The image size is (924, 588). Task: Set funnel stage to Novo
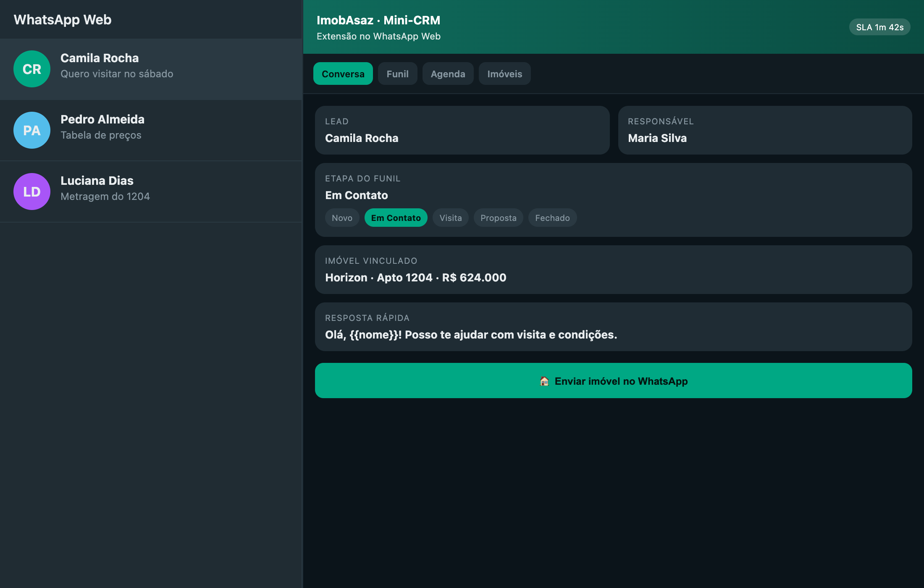[x=342, y=218]
